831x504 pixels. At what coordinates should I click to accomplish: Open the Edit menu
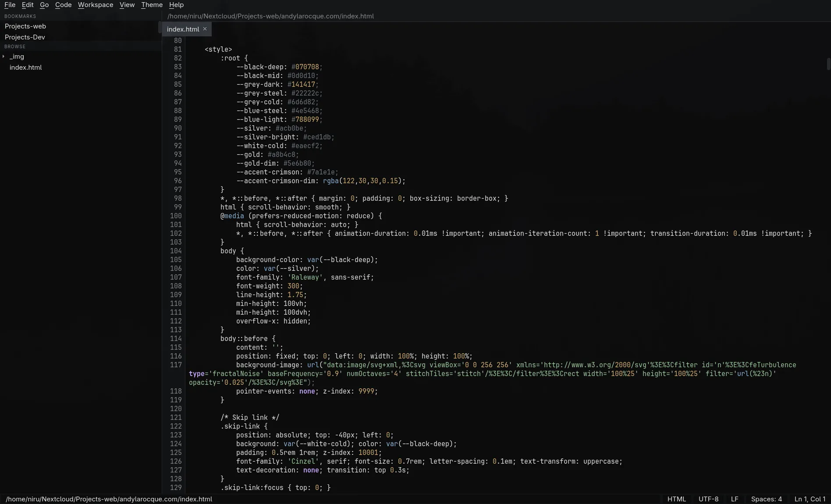28,5
